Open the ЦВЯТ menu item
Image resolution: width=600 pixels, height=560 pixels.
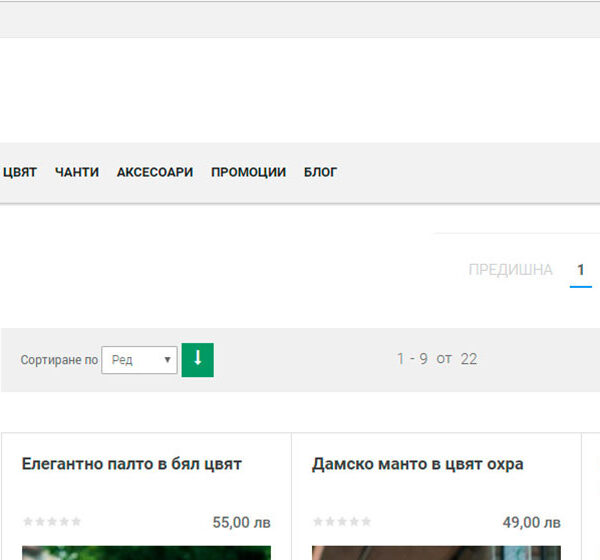tap(19, 172)
